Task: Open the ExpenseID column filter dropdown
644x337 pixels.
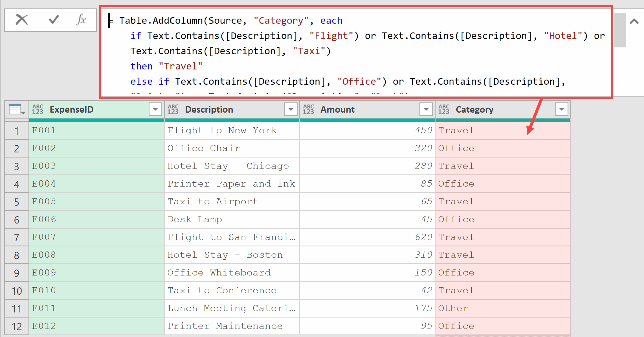Action: pos(155,110)
